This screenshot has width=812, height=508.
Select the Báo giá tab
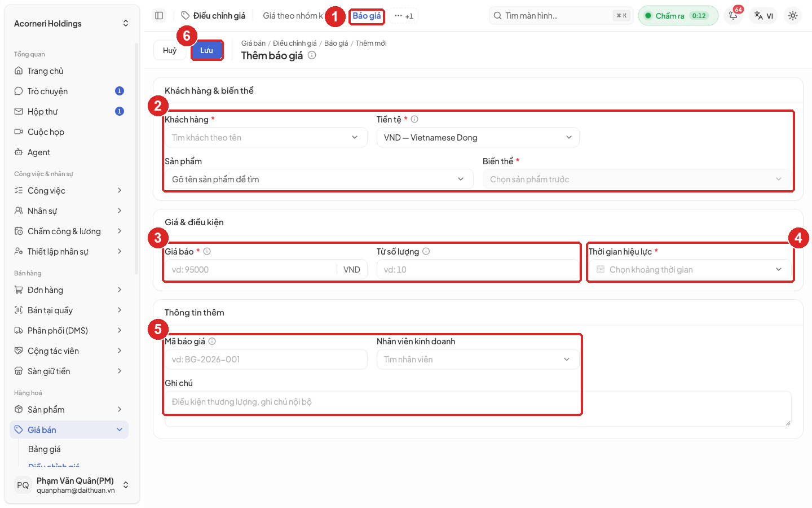pos(367,16)
